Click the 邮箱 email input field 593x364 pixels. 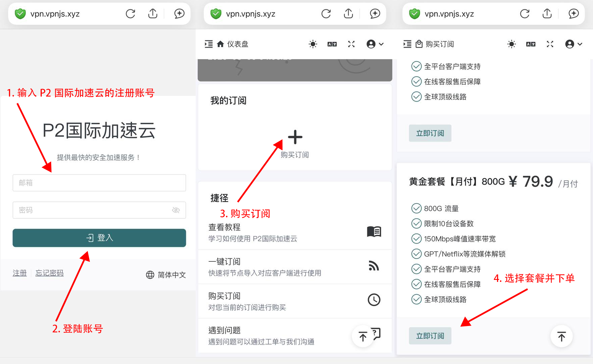click(x=99, y=183)
